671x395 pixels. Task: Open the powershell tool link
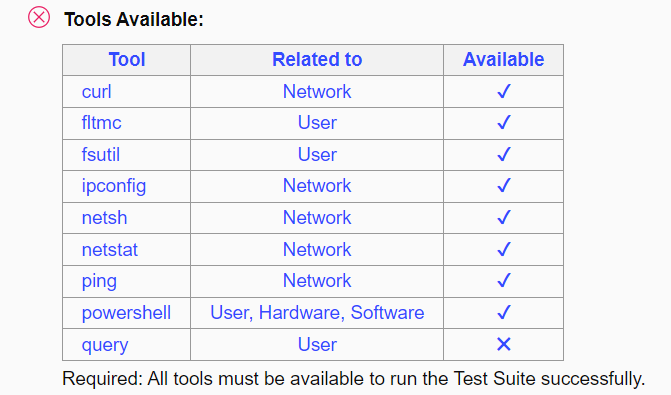click(126, 313)
